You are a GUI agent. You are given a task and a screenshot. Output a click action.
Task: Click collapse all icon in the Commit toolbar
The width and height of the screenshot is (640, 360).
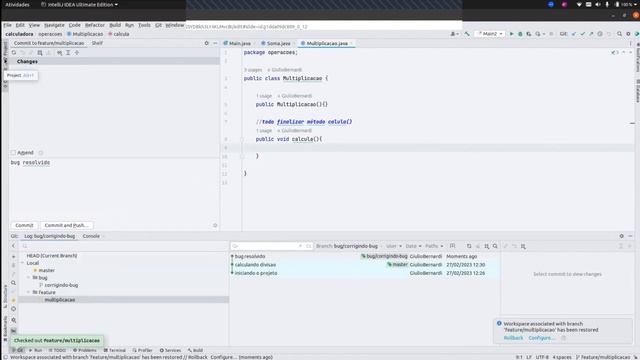(77, 53)
